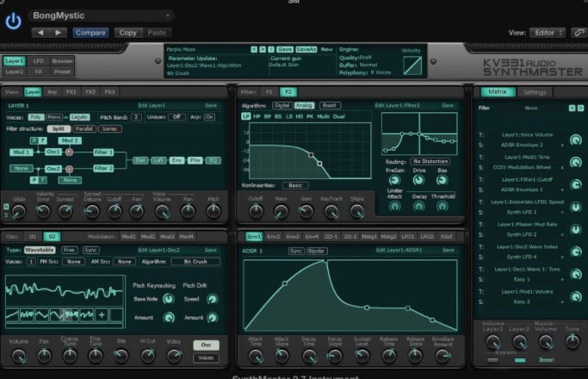Screen dimensions: 588x379
Task: Open the Unison Off dropdown
Action: [176, 117]
